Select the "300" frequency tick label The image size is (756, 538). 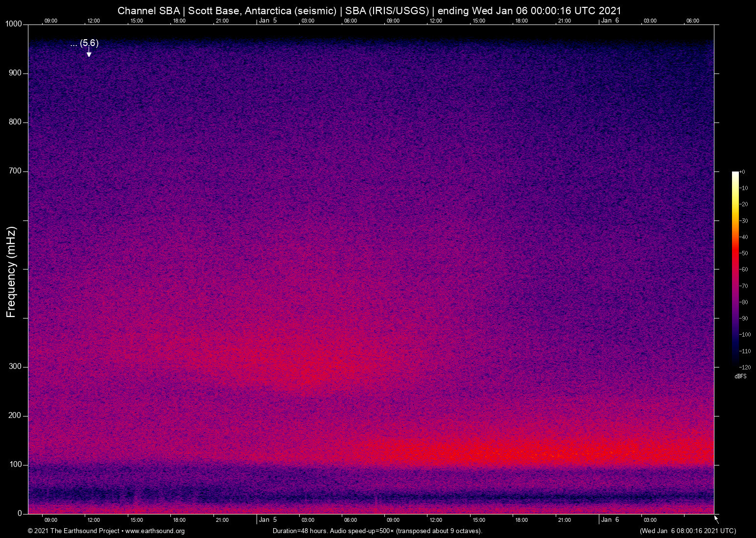point(15,366)
